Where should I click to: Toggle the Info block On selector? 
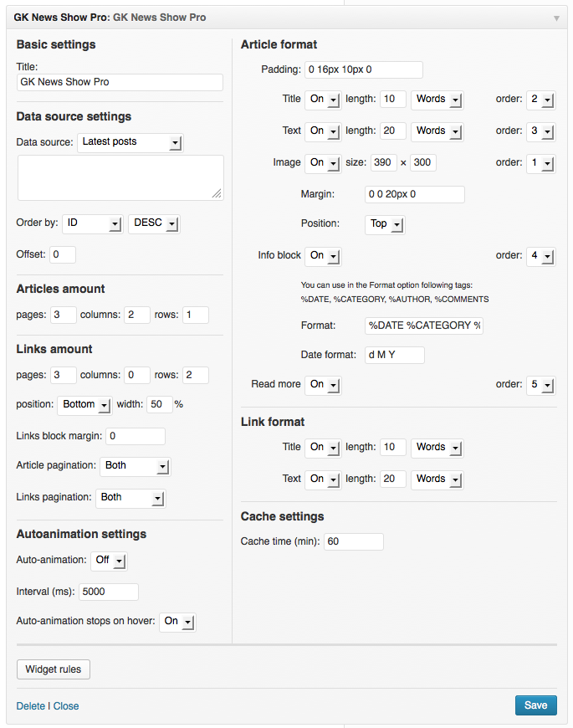(323, 255)
